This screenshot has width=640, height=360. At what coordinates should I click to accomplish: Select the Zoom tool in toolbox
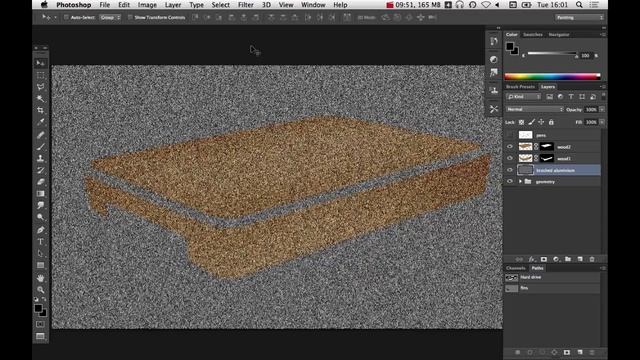40,290
